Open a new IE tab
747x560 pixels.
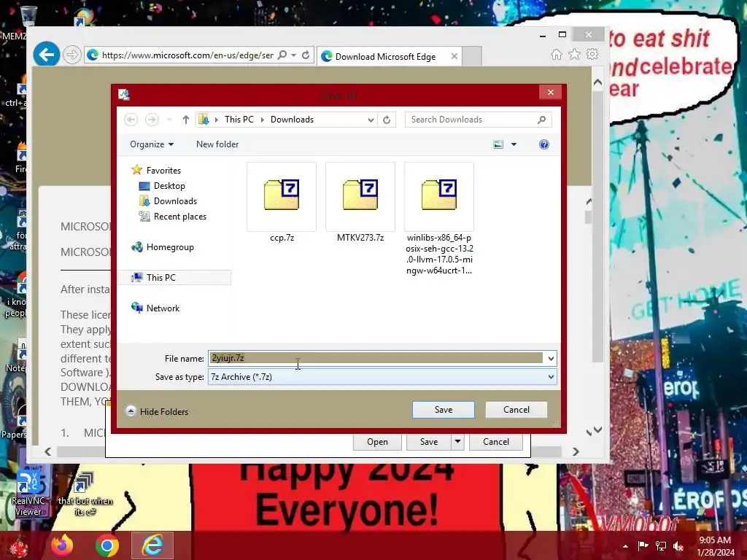point(472,56)
